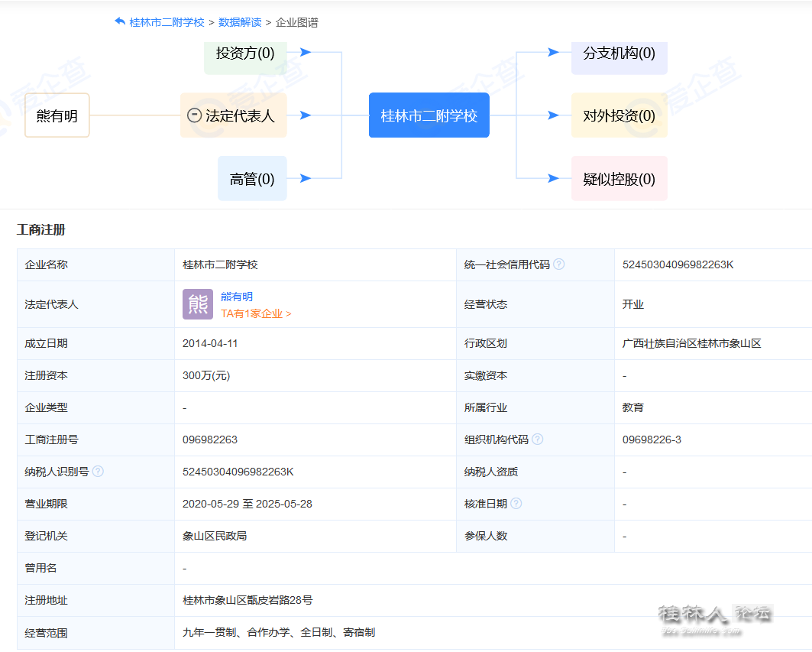Click the 企业图谱 breadcrumb text
Image resolution: width=812 pixels, height=652 pixels.
point(296,22)
